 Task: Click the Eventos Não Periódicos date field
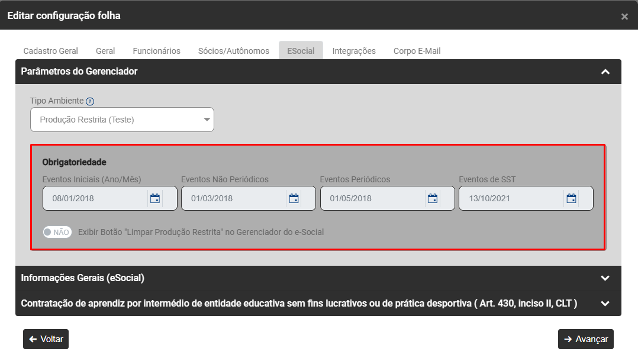point(249,198)
